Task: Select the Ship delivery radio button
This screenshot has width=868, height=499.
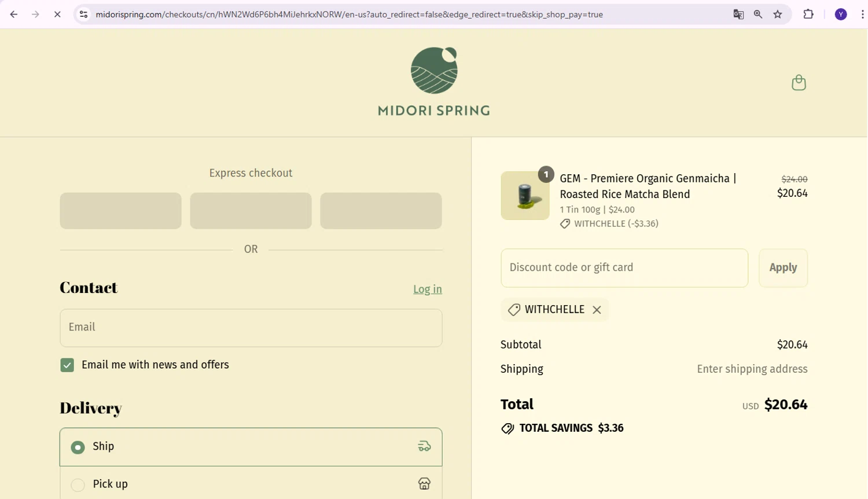Action: (x=78, y=447)
